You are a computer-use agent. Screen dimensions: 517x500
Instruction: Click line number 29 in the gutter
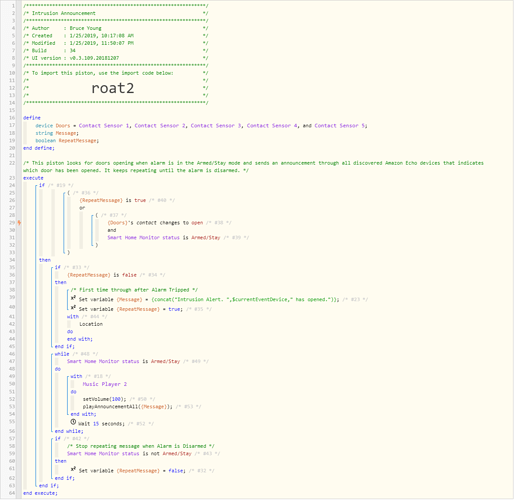12,223
